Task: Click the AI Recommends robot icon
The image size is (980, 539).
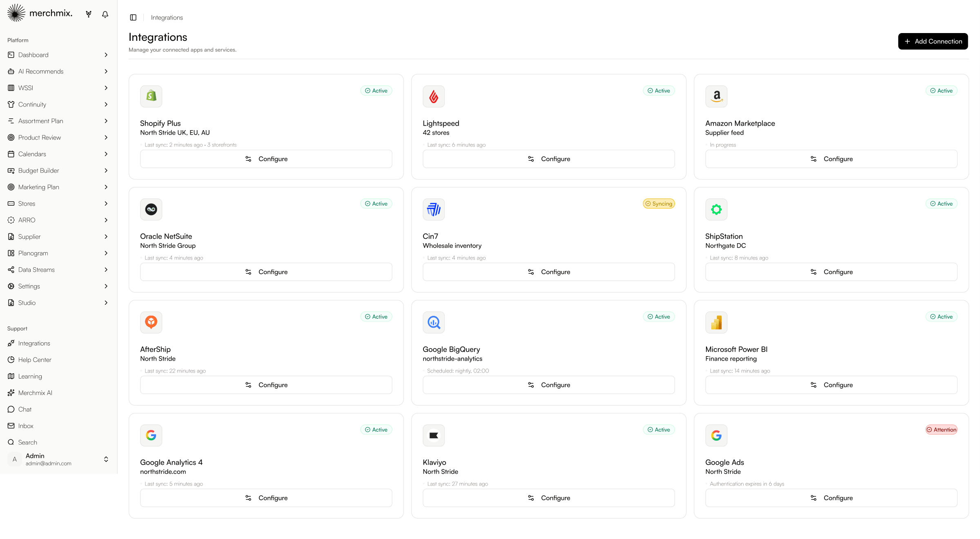Action: pyautogui.click(x=11, y=71)
